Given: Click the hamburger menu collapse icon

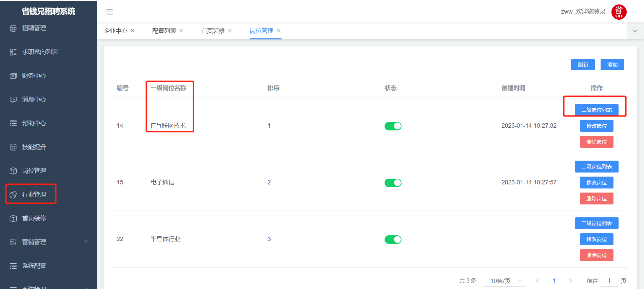Looking at the screenshot, I should coord(109,12).
